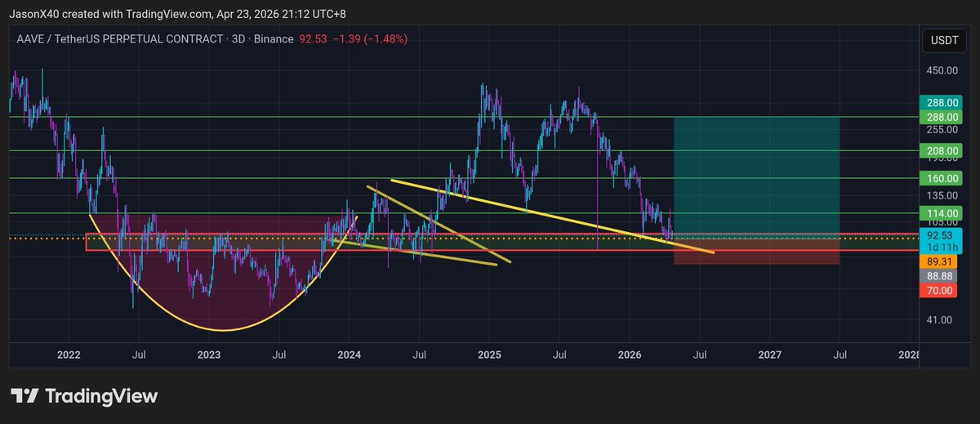Click the 2028 label on time axis
The width and height of the screenshot is (980, 424).
pos(908,355)
